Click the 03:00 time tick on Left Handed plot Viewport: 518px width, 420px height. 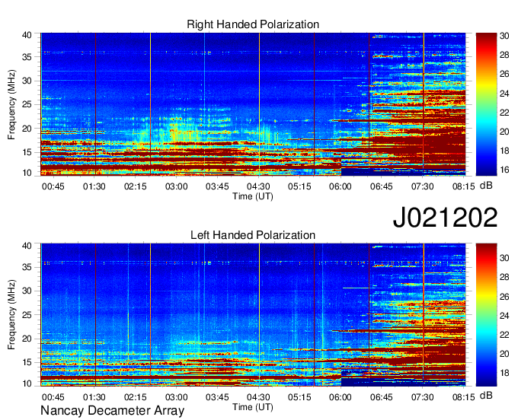(x=177, y=397)
